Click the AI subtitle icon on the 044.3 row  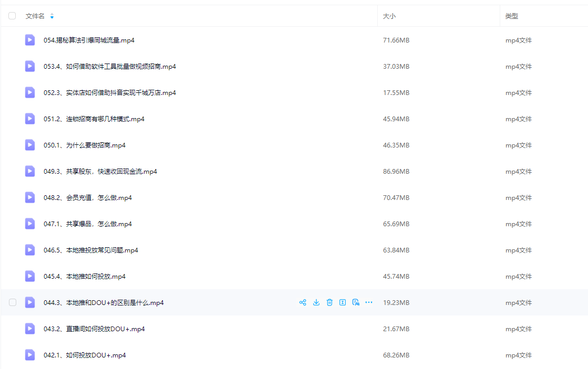click(x=356, y=302)
